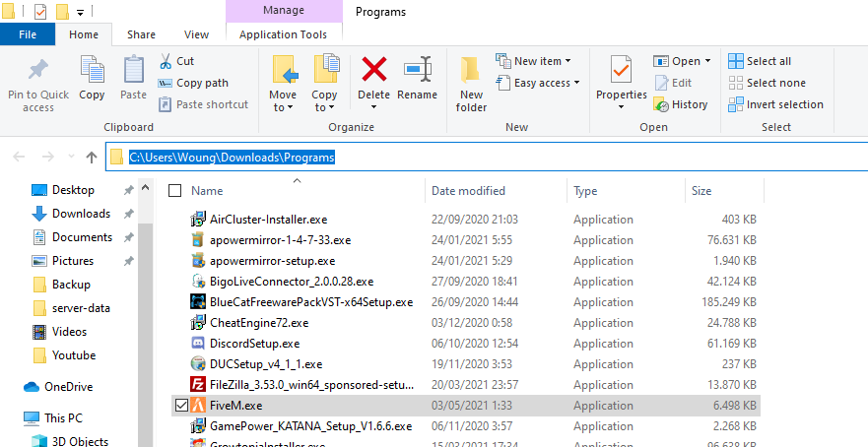Click navigation pane scroll up arrow

(146, 188)
